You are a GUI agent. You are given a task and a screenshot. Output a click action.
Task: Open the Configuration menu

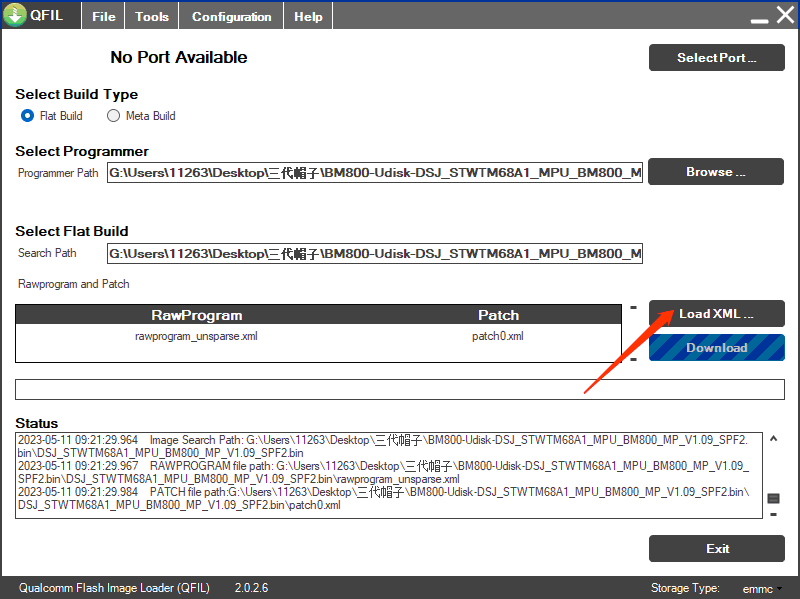click(231, 17)
